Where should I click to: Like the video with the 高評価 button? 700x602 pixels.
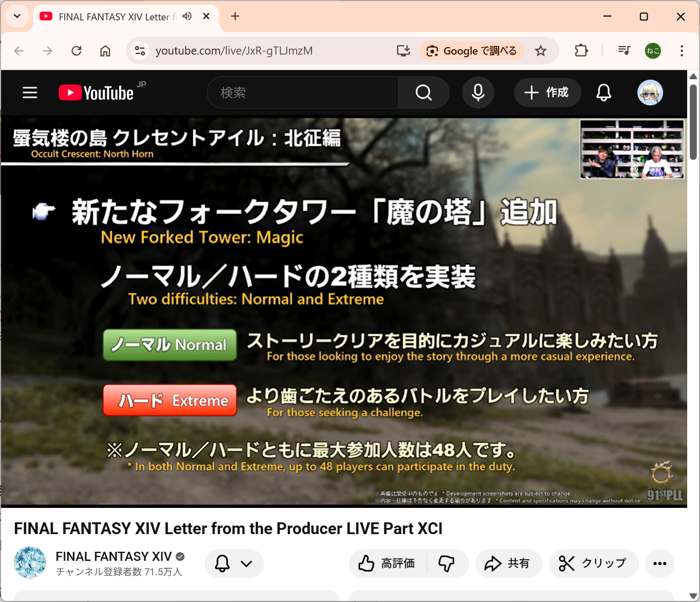(x=388, y=564)
